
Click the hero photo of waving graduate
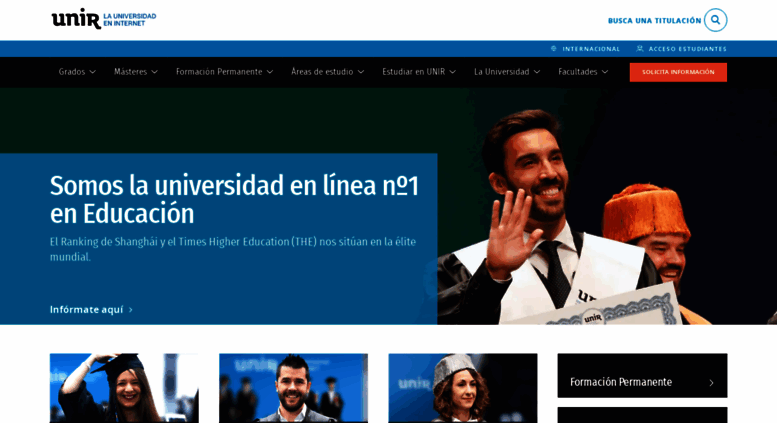point(607,207)
